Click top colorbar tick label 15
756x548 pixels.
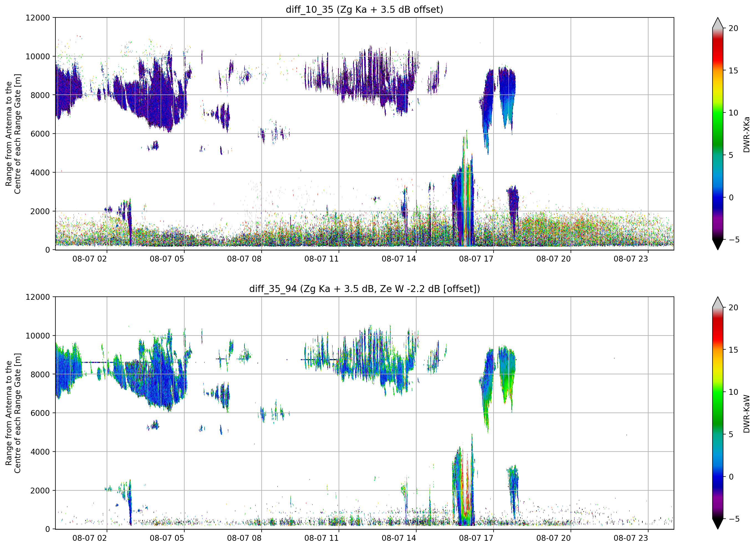[x=733, y=71]
